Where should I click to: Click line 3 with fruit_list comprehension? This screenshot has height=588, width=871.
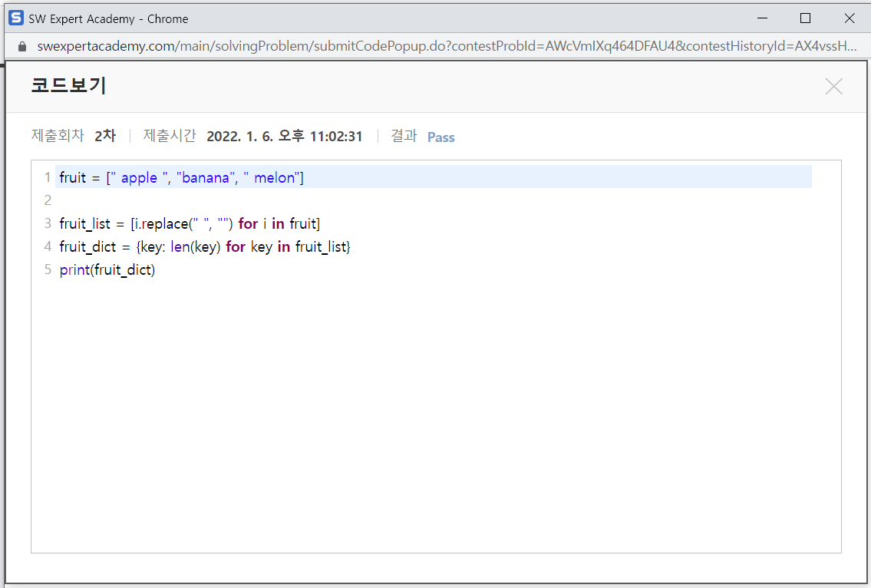tap(190, 224)
